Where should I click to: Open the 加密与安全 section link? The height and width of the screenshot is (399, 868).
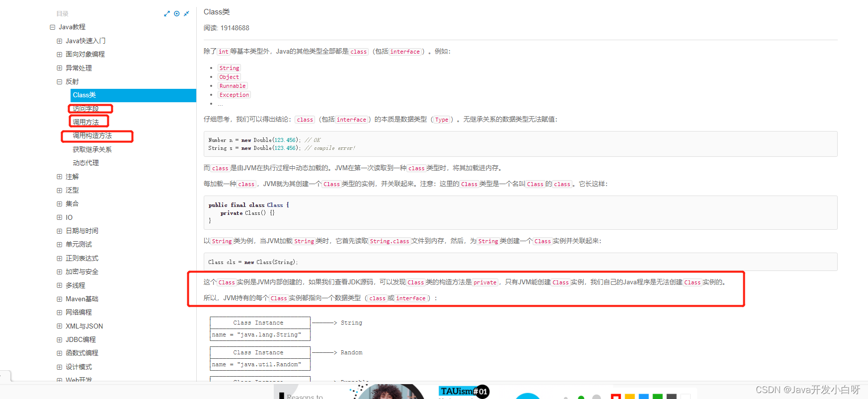pyautogui.click(x=82, y=272)
